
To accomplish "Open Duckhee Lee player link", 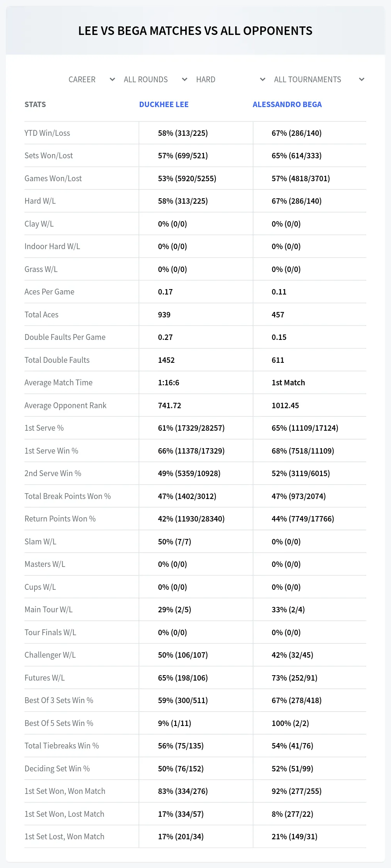I will coord(164,104).
